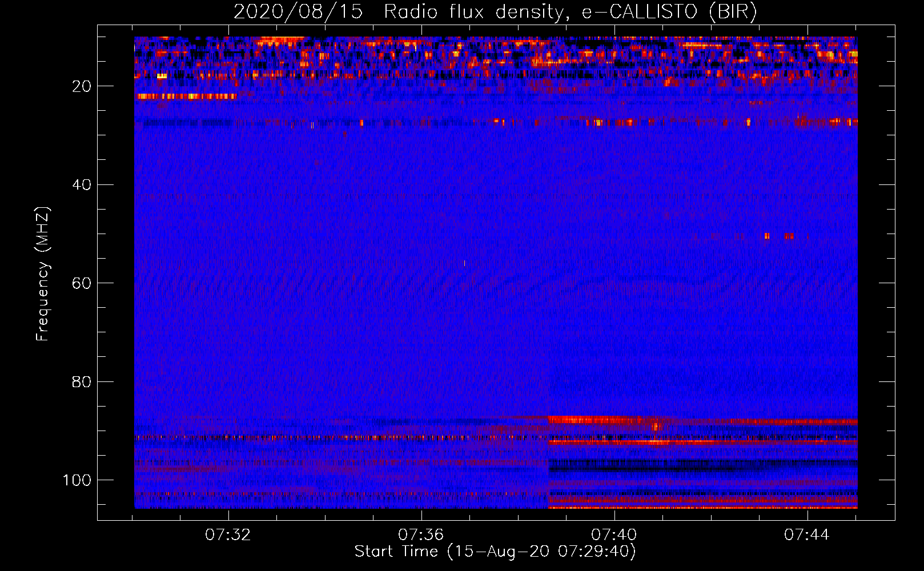The width and height of the screenshot is (924, 571).
Task: Click the frequency tick label '60'
Action: 82,283
